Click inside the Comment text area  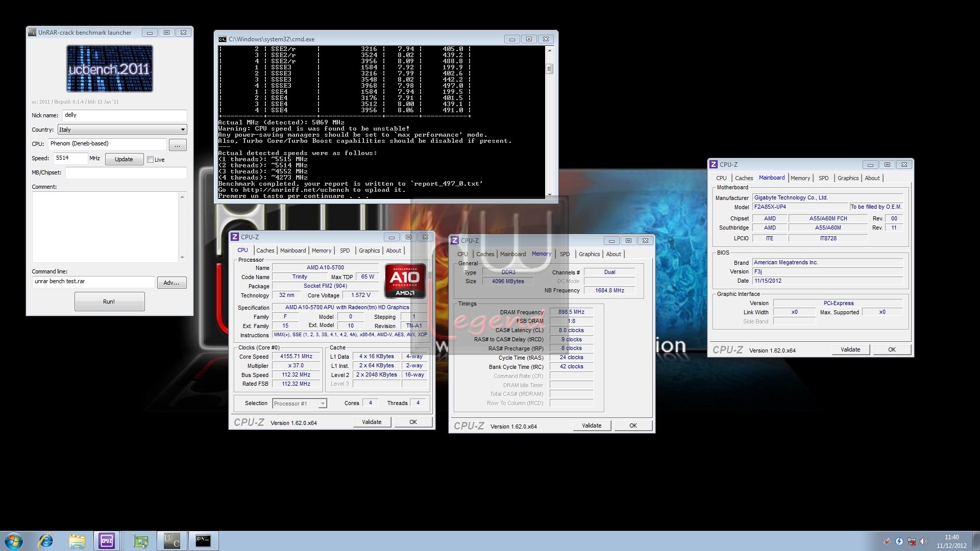tap(106, 227)
